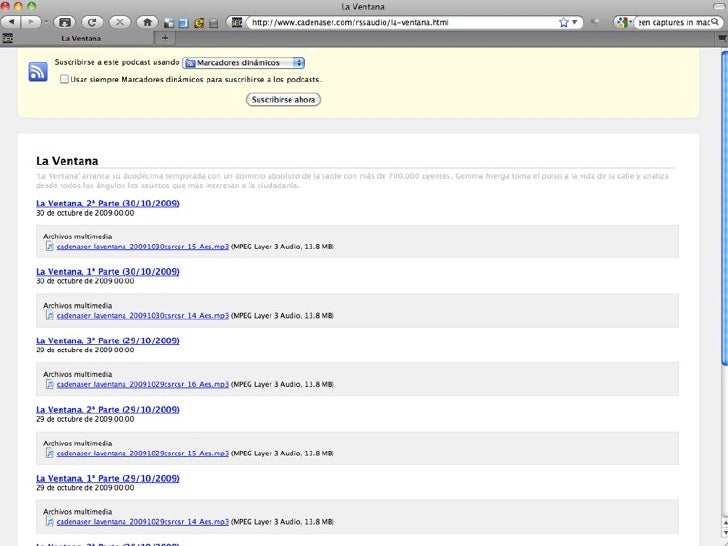Click the magnifier search icon
Image resolution: width=728 pixels, height=546 pixels.
click(x=715, y=22)
